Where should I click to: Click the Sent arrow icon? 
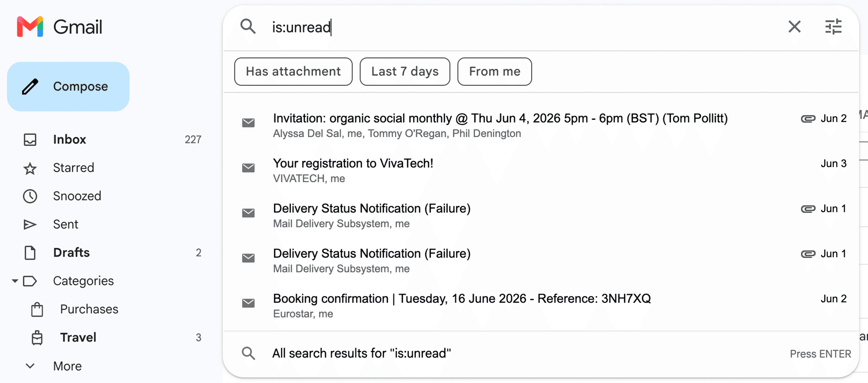point(30,225)
